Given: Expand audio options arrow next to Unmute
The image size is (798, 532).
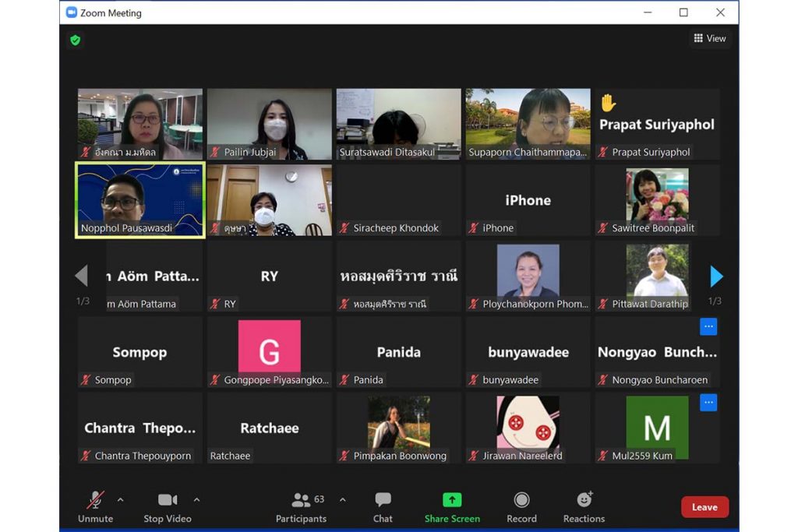Looking at the screenshot, I should (x=120, y=500).
